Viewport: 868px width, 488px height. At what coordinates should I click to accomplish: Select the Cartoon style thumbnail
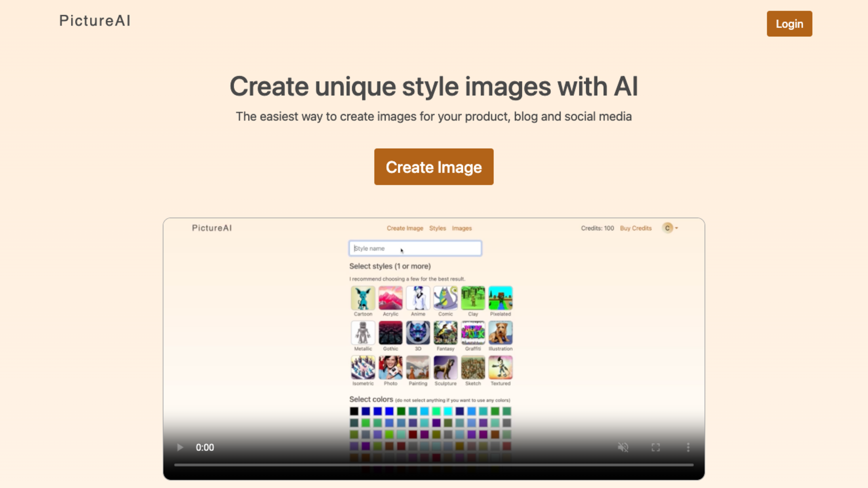363,298
